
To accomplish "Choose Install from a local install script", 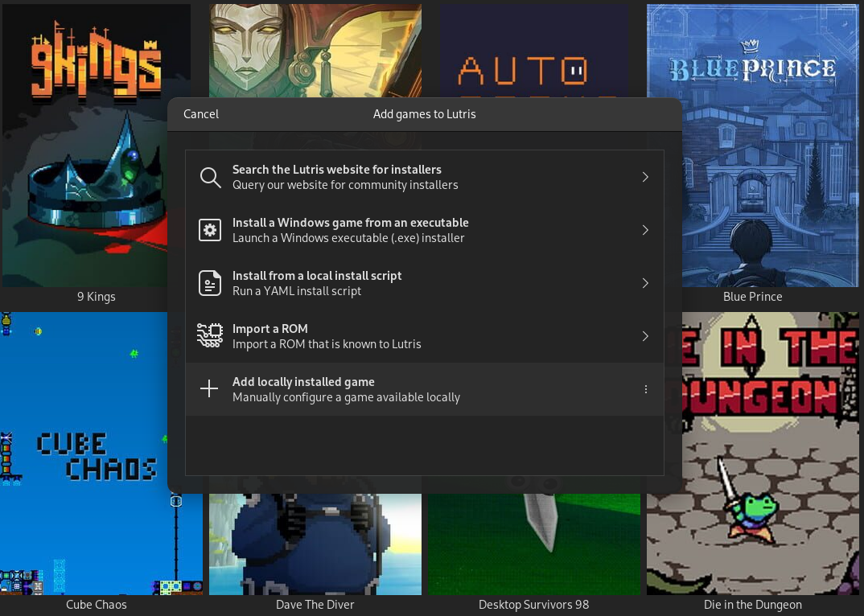I will 424,283.
